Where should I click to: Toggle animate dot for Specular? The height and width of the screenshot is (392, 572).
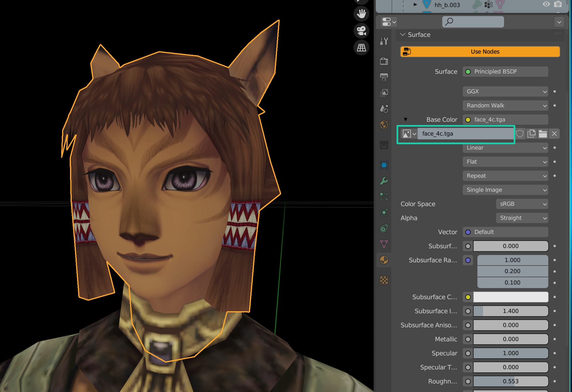(x=554, y=353)
